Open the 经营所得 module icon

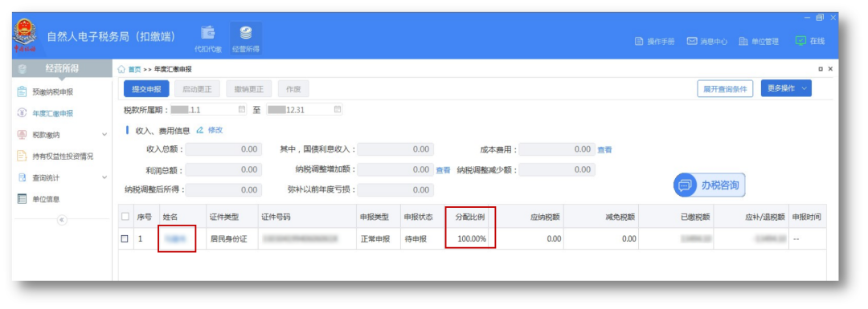click(246, 39)
